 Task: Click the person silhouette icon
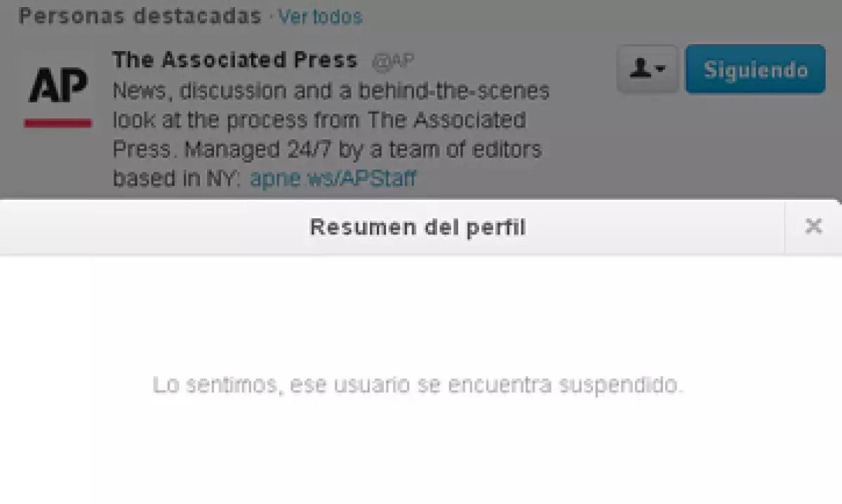(640, 69)
